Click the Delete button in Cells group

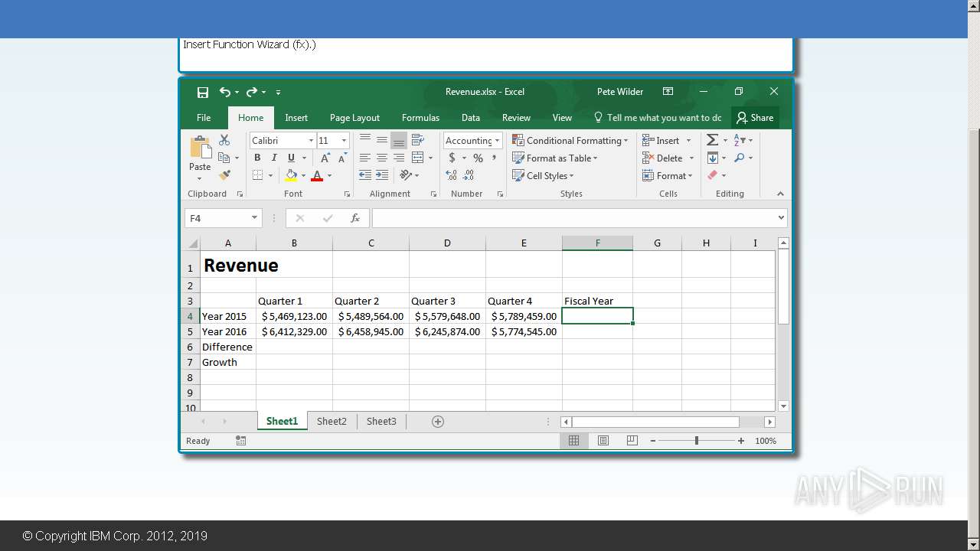[668, 158]
